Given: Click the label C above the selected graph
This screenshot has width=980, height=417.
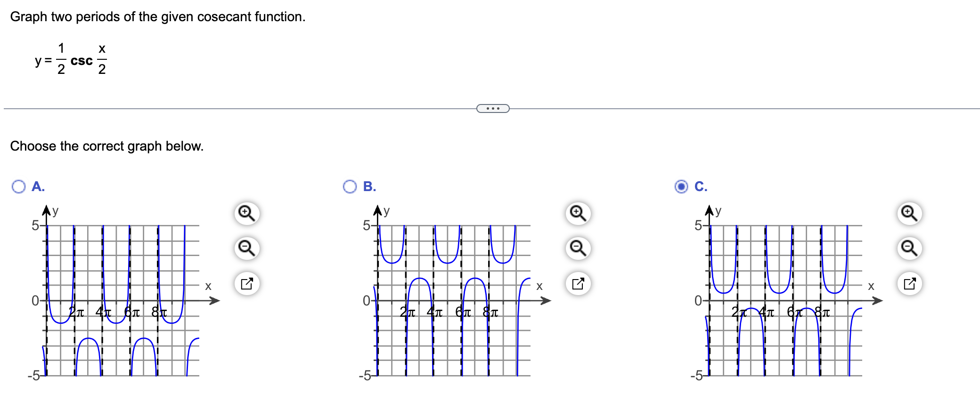Looking at the screenshot, I should click(x=701, y=186).
